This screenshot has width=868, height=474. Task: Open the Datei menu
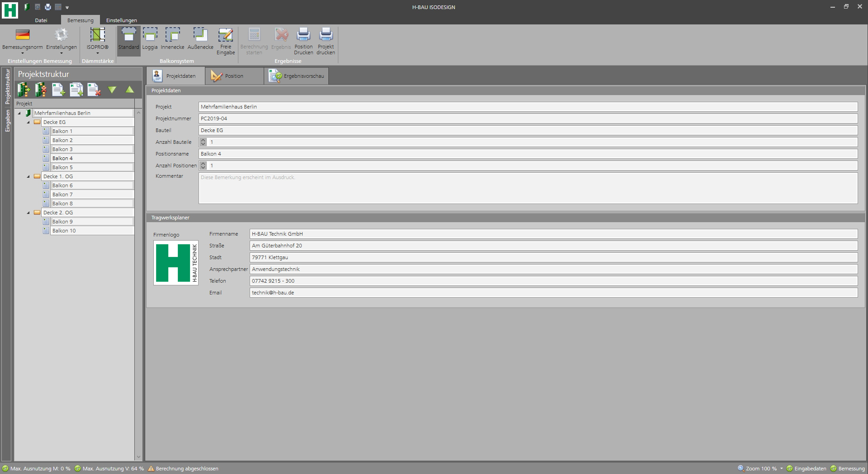coord(41,20)
